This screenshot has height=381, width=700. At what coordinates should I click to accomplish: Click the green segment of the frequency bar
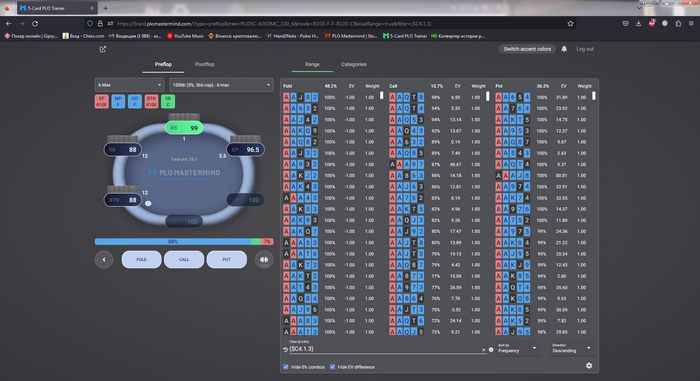coord(256,242)
